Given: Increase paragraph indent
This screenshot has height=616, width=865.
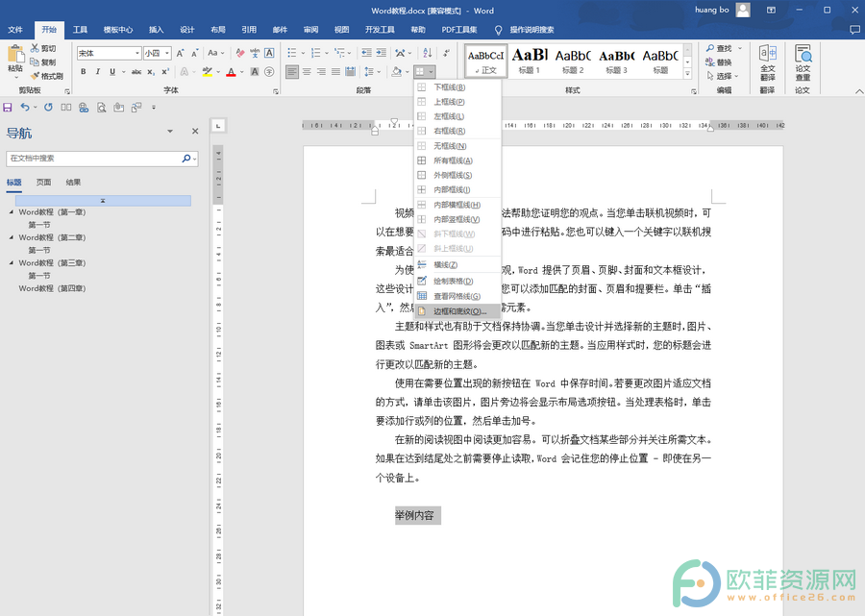Looking at the screenshot, I should point(382,54).
